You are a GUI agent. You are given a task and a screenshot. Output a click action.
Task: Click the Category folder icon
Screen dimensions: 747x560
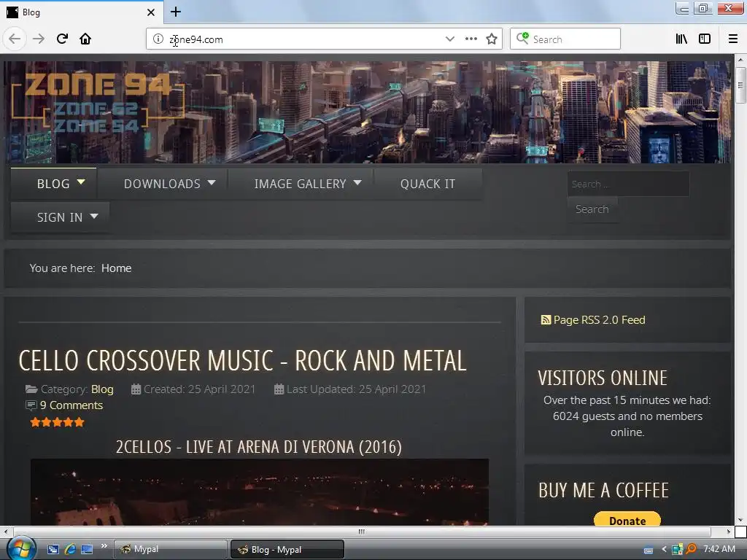pos(31,389)
